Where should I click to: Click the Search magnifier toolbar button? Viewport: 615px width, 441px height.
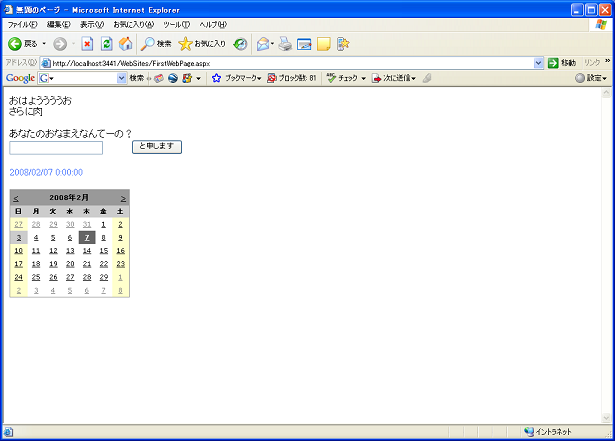click(x=156, y=44)
